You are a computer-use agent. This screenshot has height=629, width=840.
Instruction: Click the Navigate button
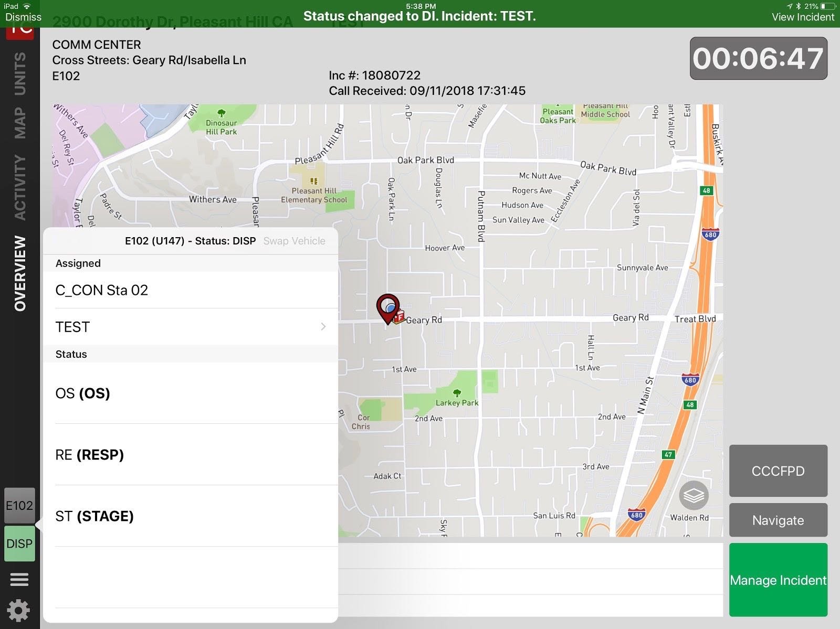click(x=778, y=520)
